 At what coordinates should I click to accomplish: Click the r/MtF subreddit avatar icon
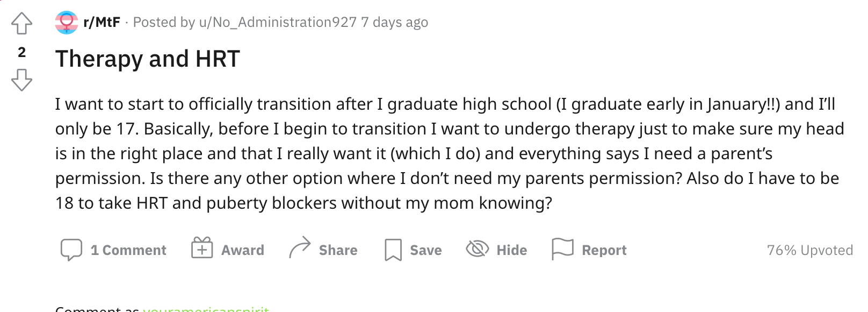pos(67,23)
